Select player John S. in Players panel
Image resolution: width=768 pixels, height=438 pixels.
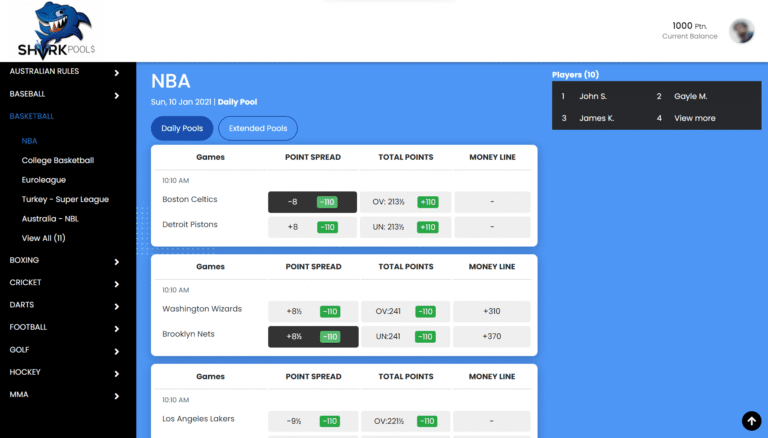[593, 96]
